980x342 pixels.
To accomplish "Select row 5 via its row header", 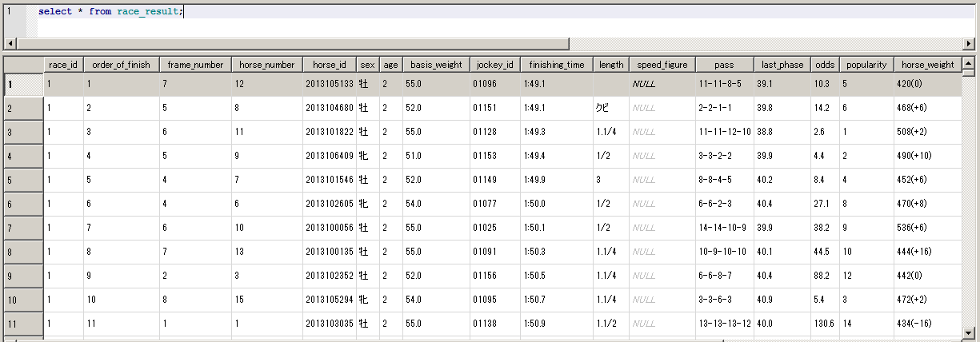I will pyautogui.click(x=23, y=181).
